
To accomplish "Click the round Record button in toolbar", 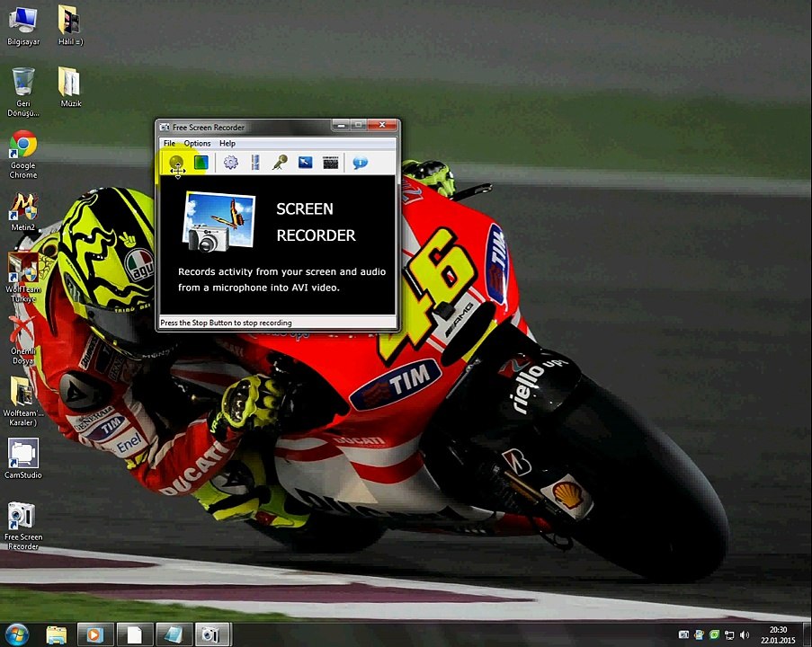I will click(176, 163).
